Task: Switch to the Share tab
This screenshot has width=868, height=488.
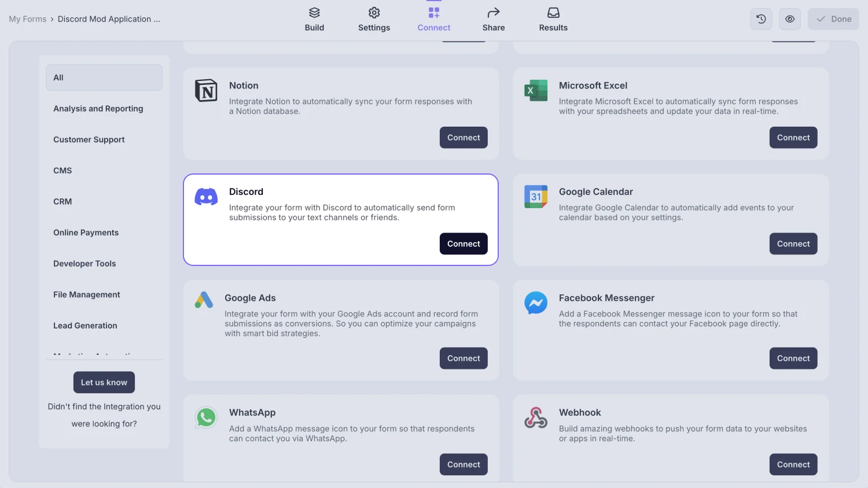Action: [494, 19]
